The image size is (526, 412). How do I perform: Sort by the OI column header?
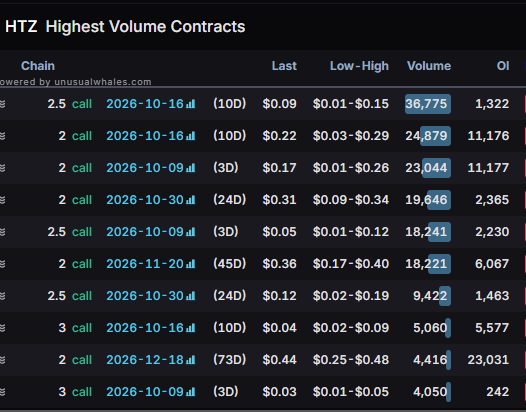point(503,66)
